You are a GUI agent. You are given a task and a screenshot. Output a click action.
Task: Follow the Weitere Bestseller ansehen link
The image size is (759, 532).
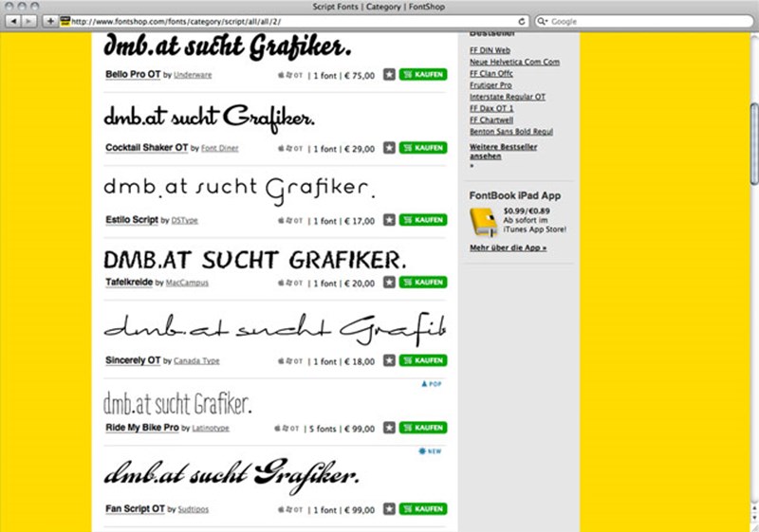pos(504,152)
